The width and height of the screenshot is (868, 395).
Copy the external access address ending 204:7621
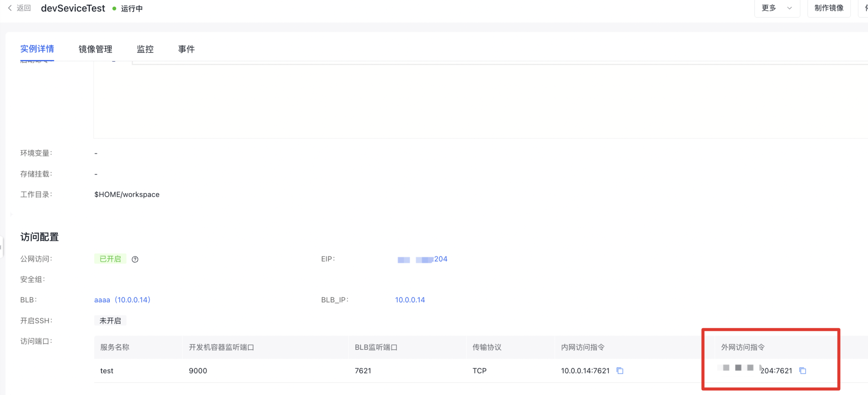coord(802,370)
